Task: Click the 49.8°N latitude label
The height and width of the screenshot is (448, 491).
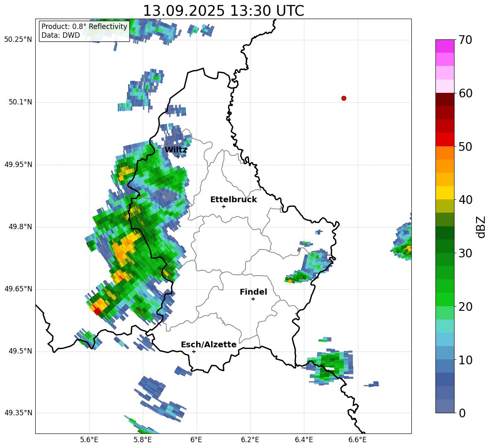Action: (x=20, y=227)
